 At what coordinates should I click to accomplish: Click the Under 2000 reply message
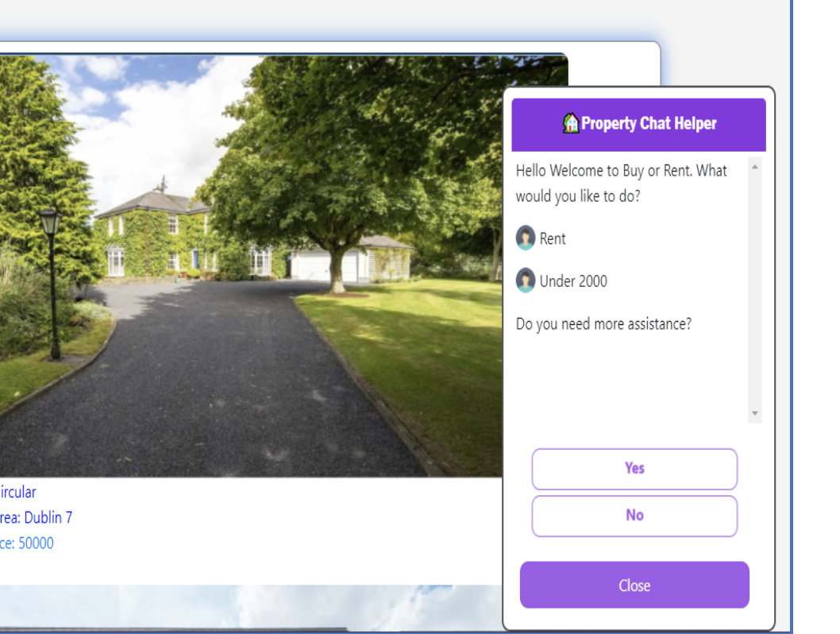[x=573, y=281]
